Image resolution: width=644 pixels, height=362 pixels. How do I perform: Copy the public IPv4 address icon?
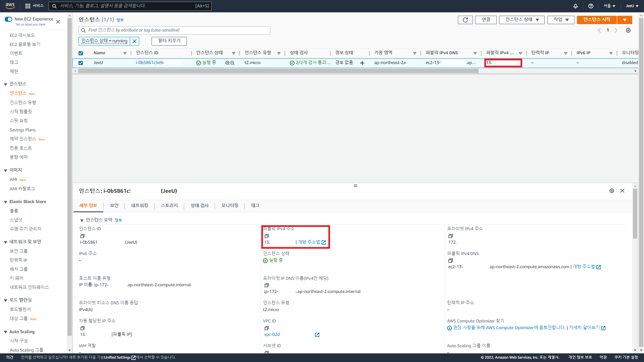(x=267, y=236)
